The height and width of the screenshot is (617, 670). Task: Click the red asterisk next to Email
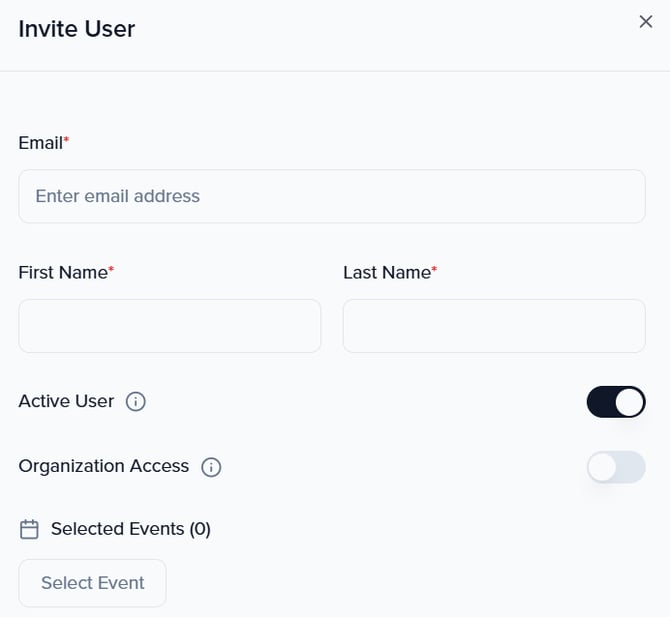pyautogui.click(x=67, y=141)
